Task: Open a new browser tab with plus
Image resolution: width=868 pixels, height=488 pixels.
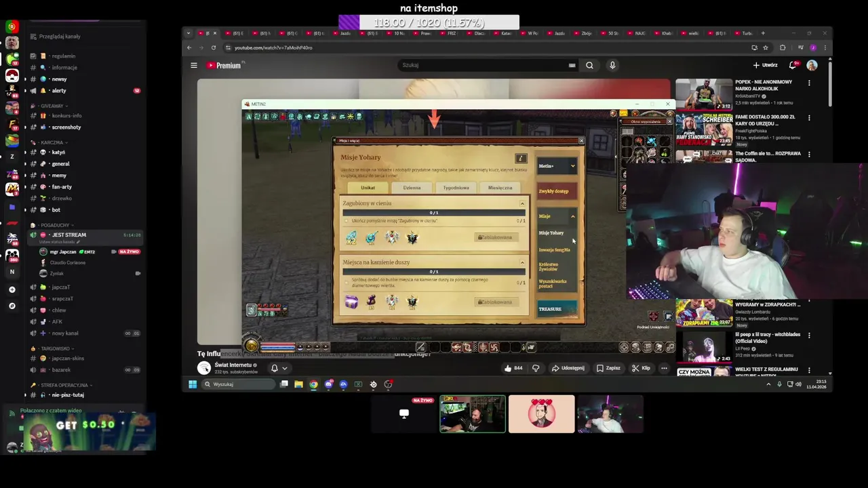Action: click(763, 33)
